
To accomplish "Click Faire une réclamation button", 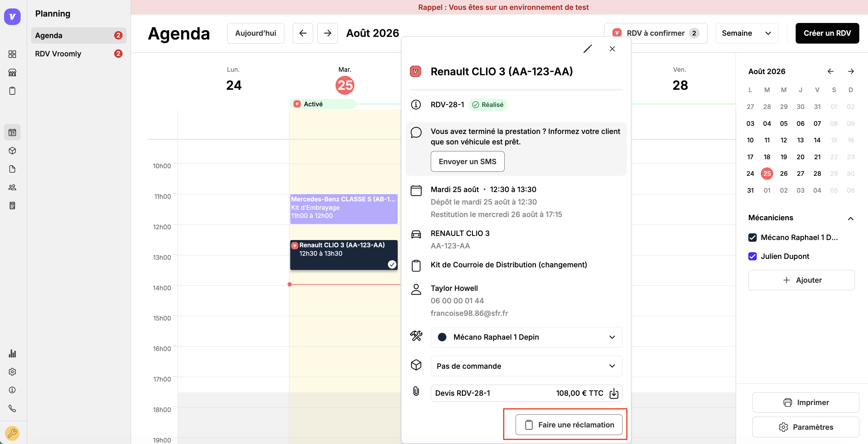I will click(568, 425).
